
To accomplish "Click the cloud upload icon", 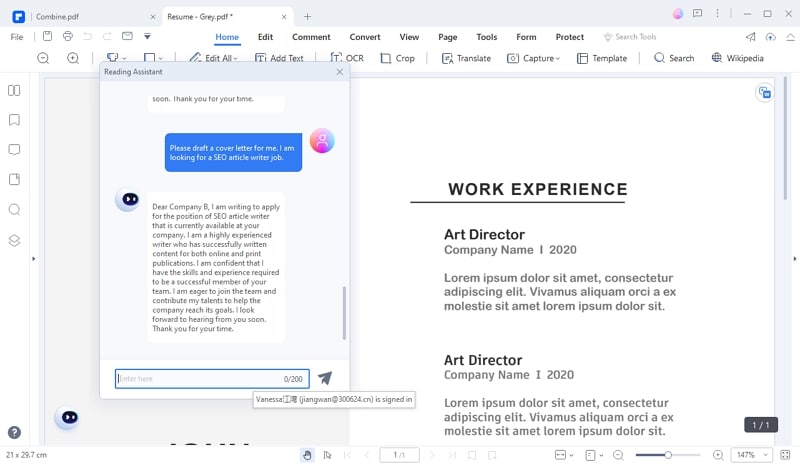I will pyautogui.click(x=770, y=37).
